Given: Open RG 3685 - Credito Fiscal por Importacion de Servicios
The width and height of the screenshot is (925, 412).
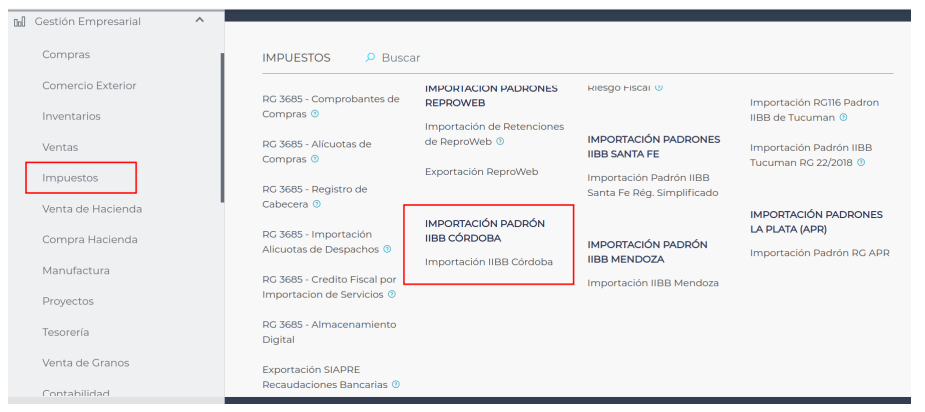Looking at the screenshot, I should point(329,286).
